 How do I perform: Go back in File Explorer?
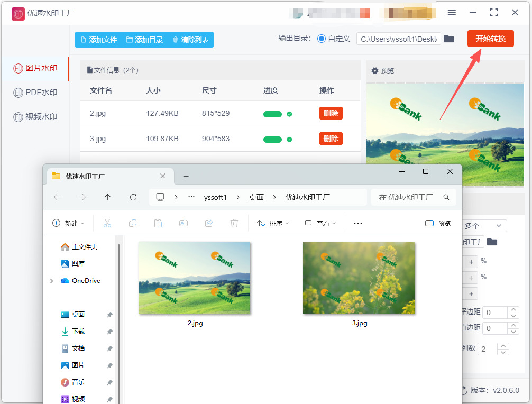57,197
